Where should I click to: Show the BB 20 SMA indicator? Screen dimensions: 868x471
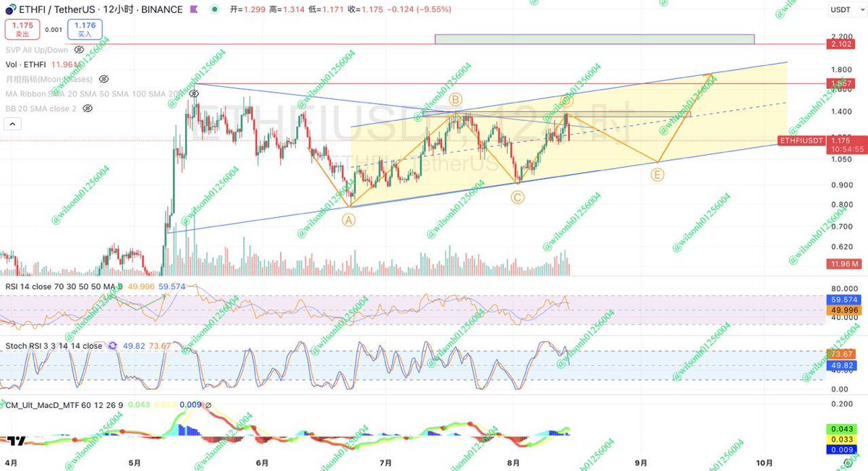[x=88, y=109]
